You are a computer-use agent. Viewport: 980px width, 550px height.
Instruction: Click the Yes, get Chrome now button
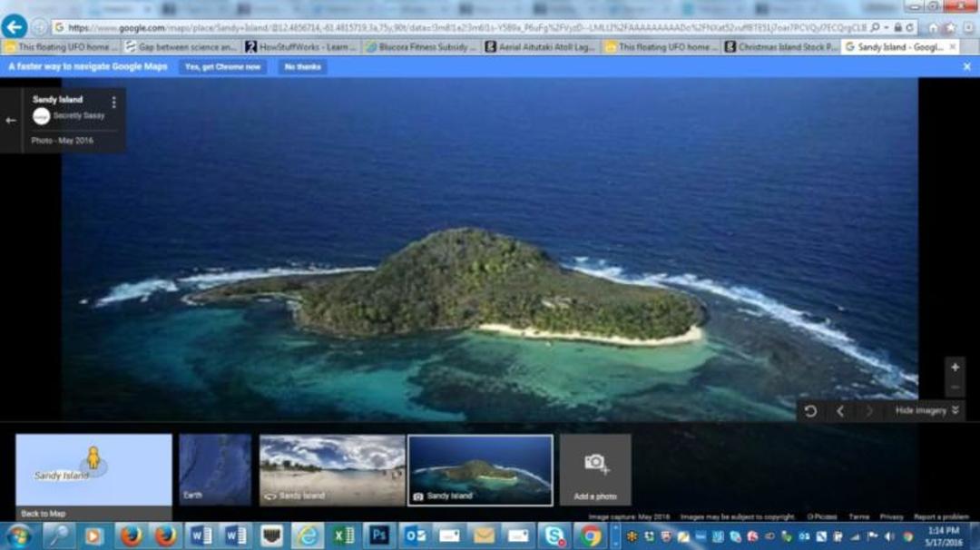click(222, 67)
